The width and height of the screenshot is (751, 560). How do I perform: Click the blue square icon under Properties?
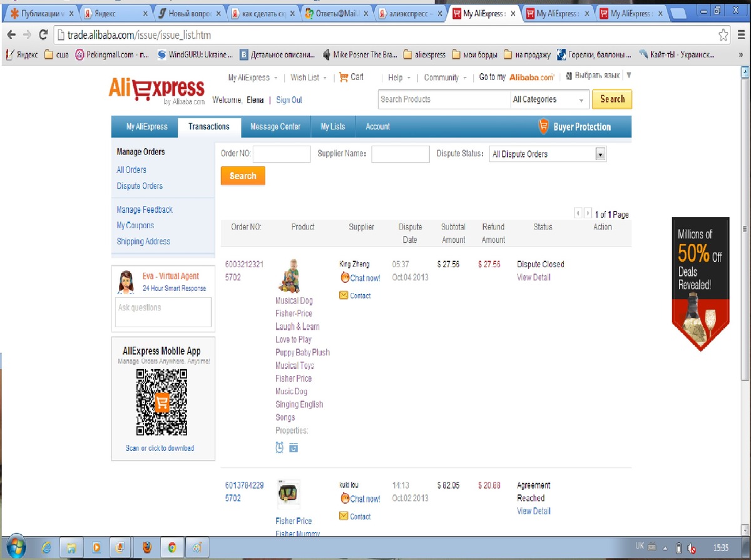(x=294, y=447)
